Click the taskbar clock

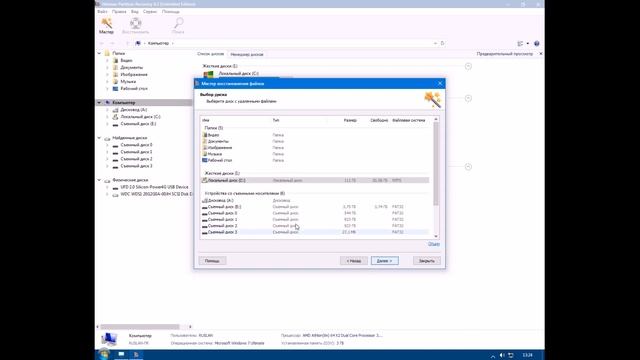(x=528, y=356)
